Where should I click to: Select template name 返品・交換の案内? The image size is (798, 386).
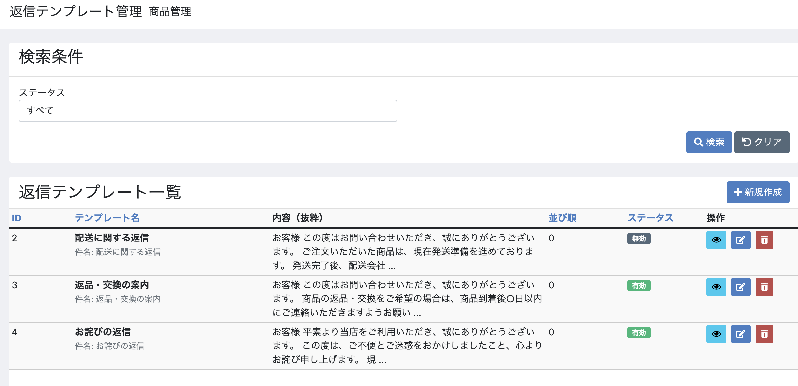pos(111,285)
